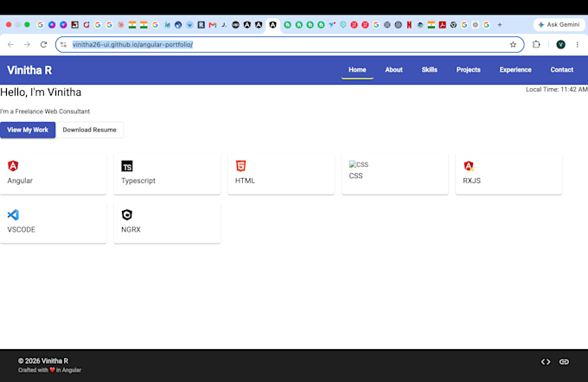588x382 pixels.
Task: Select the RXJS card label
Action: click(x=472, y=181)
